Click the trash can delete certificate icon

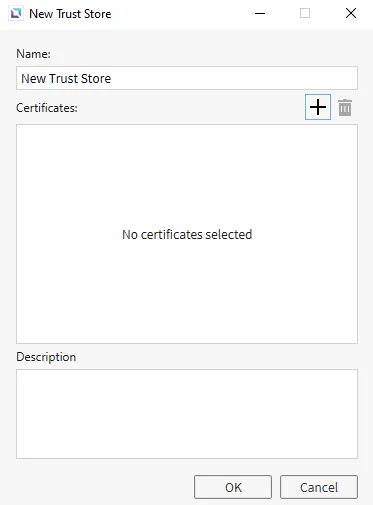tap(345, 107)
